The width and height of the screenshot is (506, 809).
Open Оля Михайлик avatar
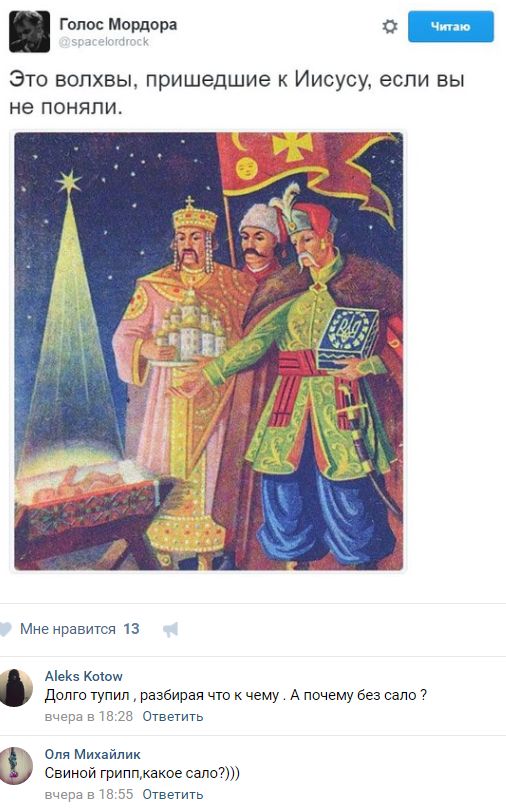15,765
